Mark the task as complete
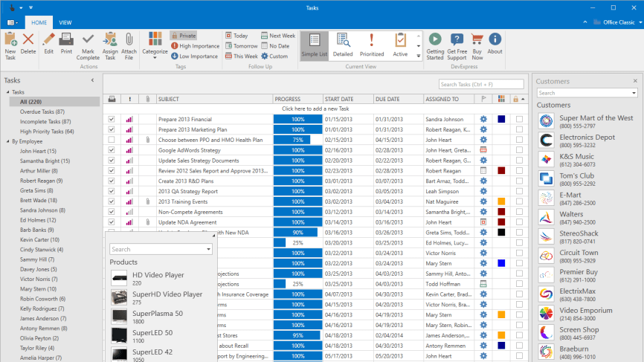Viewport: 644px width, 362px height. pyautogui.click(x=88, y=46)
